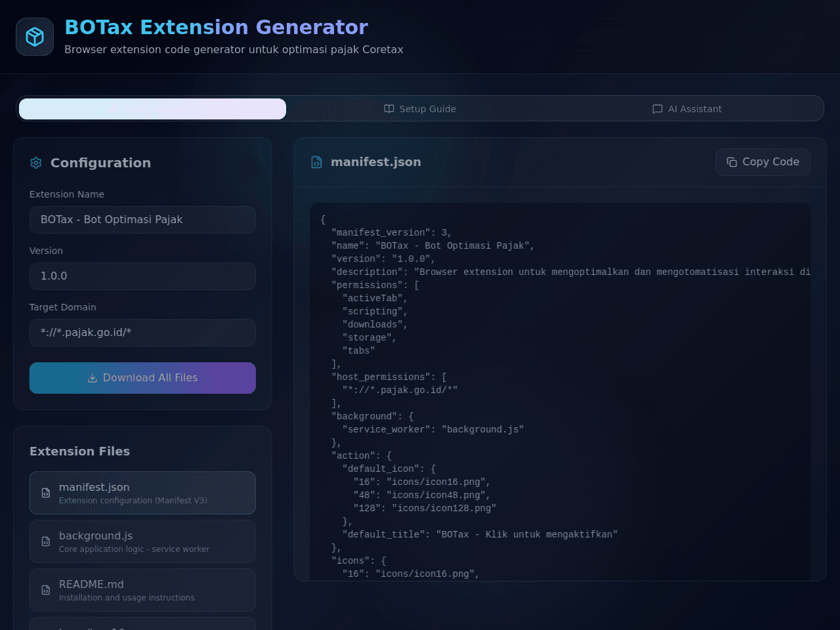840x630 pixels.
Task: Click the "host_permissions" code line
Action: click(x=389, y=377)
